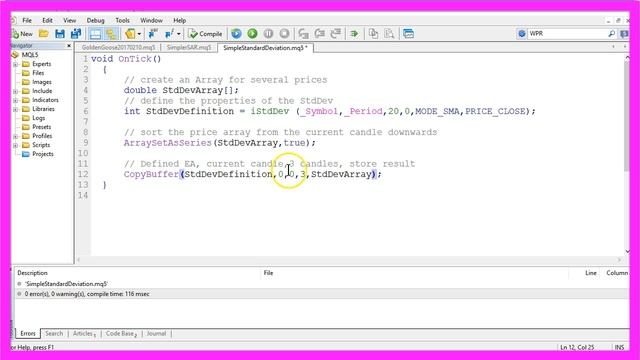This screenshot has height=360, width=640.
Task: Select the Logs folder in Navigator
Action: (33, 118)
